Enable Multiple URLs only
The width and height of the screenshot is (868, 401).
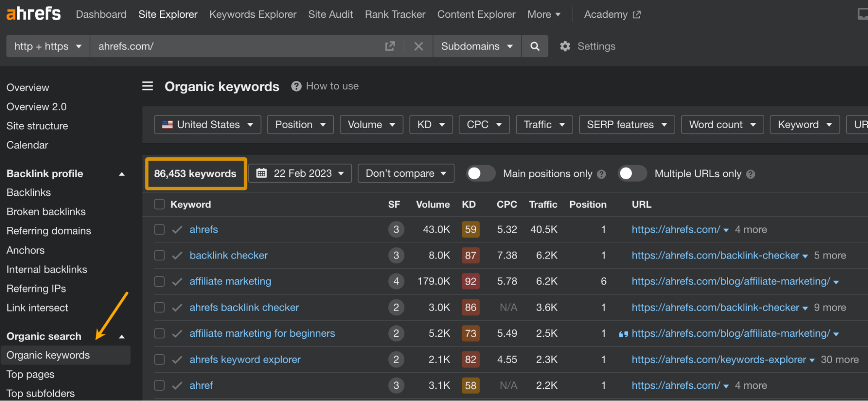coord(632,173)
